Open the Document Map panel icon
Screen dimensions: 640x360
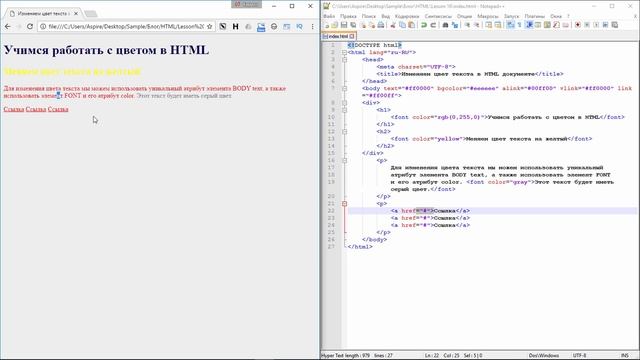[x=547, y=25]
